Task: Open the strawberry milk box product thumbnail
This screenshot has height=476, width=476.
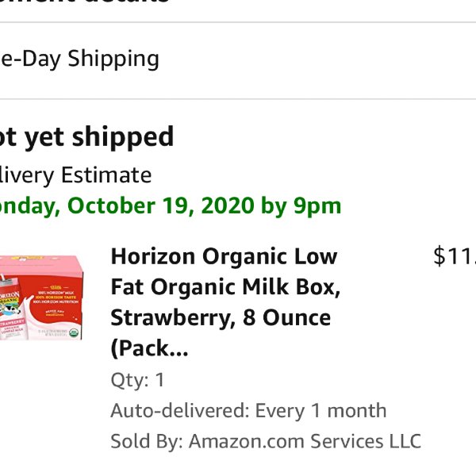Action: click(41, 297)
